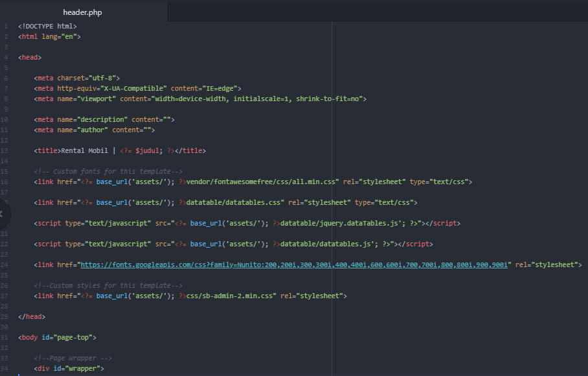Screen dimensions: 588x376
Task: Click the fontawesomefree all.min.css link line
Action: click(x=253, y=182)
